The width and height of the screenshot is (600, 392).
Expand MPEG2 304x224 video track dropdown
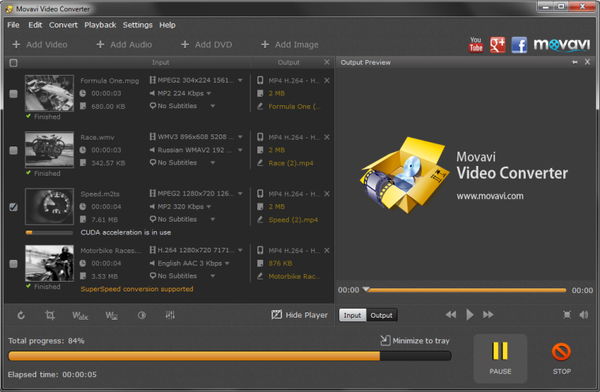pos(240,80)
